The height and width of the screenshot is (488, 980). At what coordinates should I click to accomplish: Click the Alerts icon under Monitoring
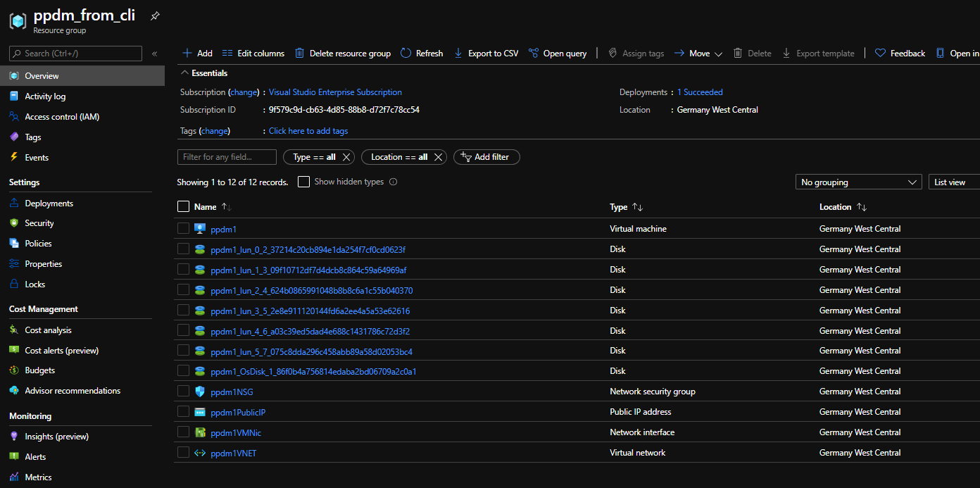(x=14, y=457)
